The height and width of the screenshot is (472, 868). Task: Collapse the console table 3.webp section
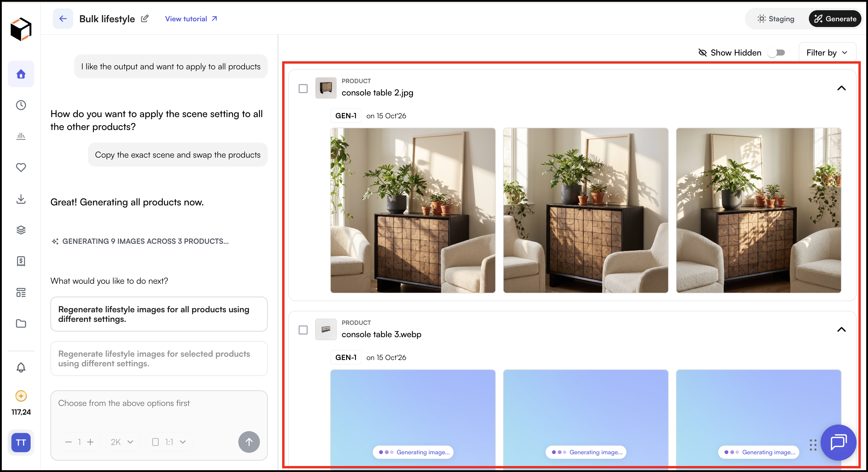pyautogui.click(x=841, y=329)
